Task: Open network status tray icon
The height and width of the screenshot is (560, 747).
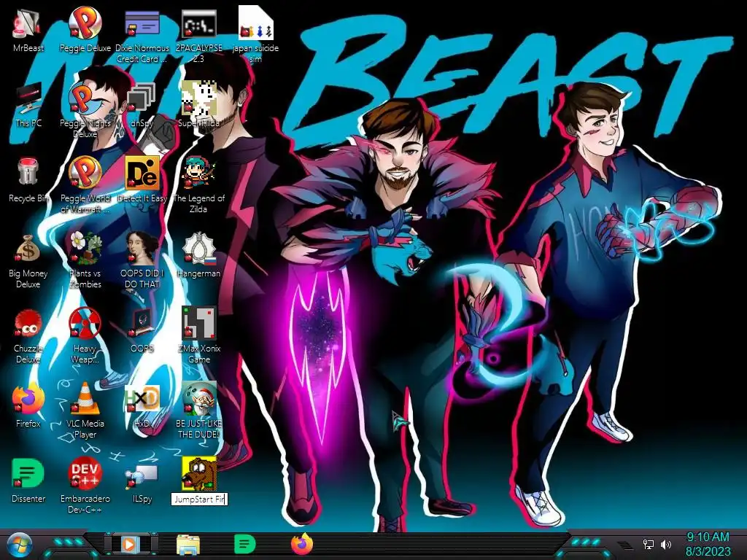Action: click(649, 544)
